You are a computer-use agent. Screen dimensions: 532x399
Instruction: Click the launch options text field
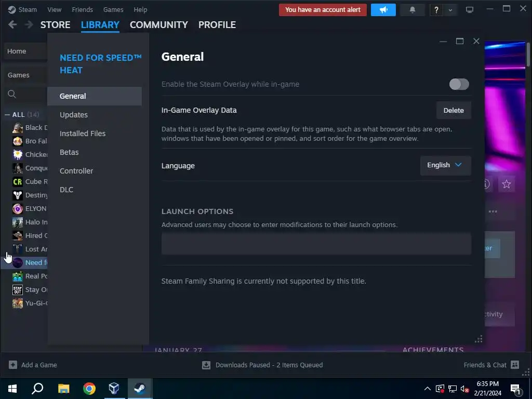pyautogui.click(x=316, y=244)
